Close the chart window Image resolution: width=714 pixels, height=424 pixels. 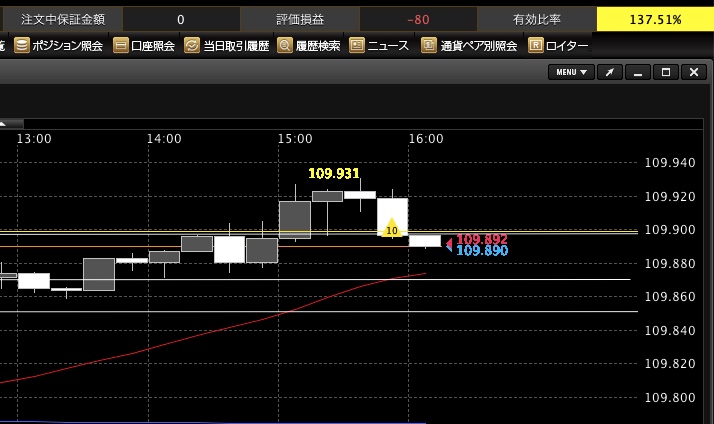(694, 72)
